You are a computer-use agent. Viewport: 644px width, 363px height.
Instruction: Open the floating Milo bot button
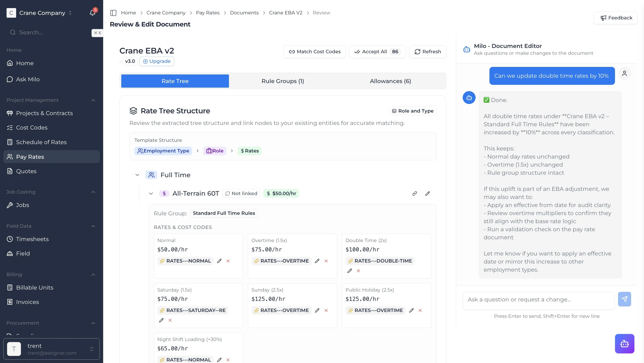624,344
